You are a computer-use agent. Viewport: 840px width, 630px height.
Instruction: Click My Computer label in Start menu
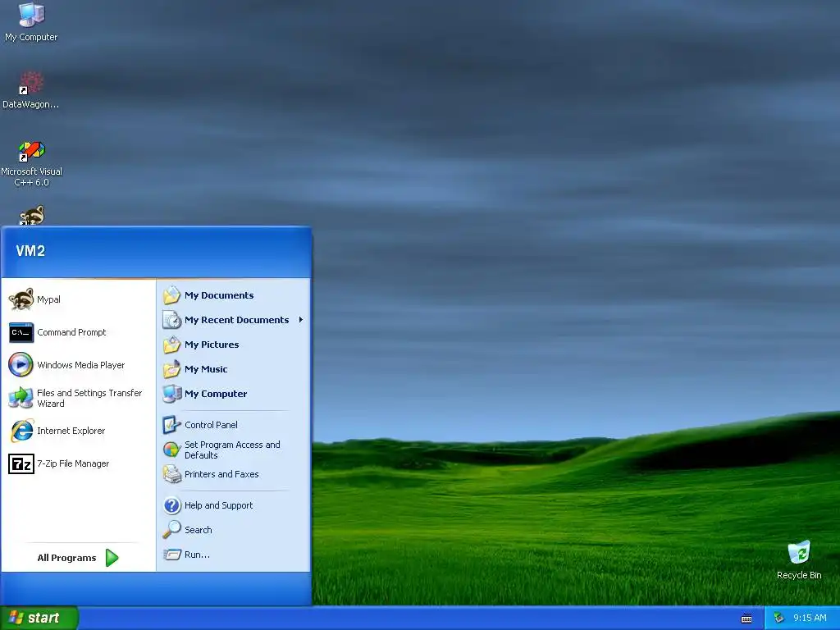pos(216,394)
